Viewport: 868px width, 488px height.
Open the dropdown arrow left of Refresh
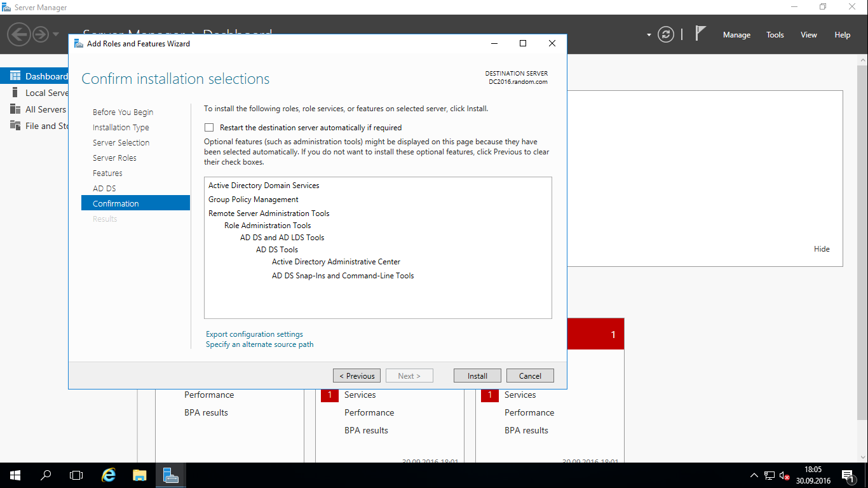tap(649, 35)
